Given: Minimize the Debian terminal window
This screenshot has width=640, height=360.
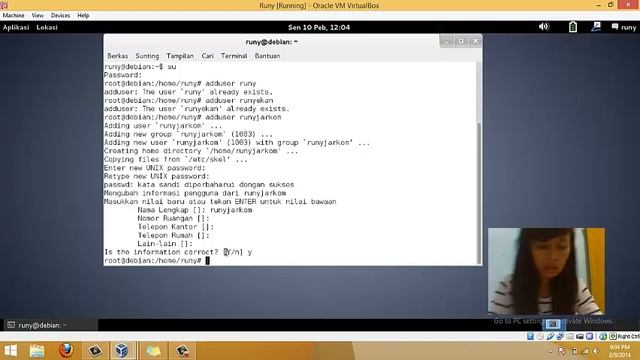Looking at the screenshot, I should tap(446, 41).
